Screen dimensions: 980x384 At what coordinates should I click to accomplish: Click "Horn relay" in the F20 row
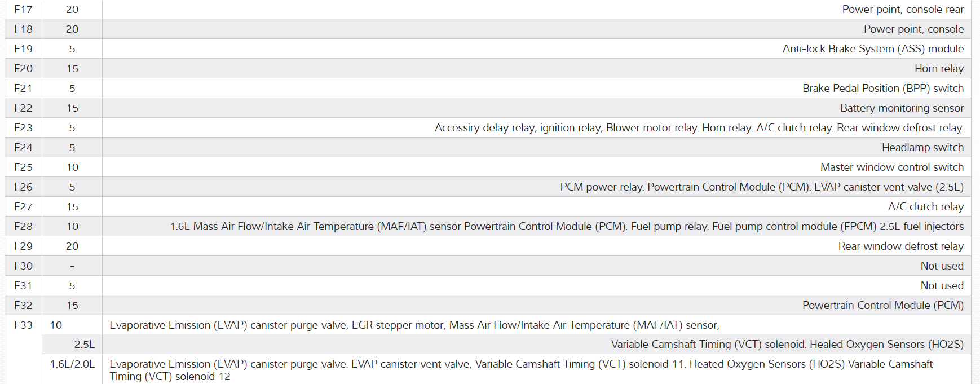pos(939,69)
